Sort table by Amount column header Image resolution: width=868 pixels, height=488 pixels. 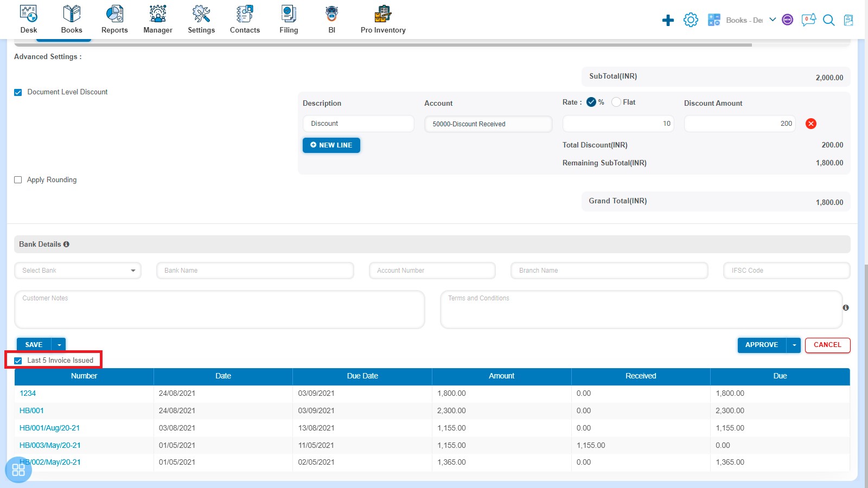[502, 376]
